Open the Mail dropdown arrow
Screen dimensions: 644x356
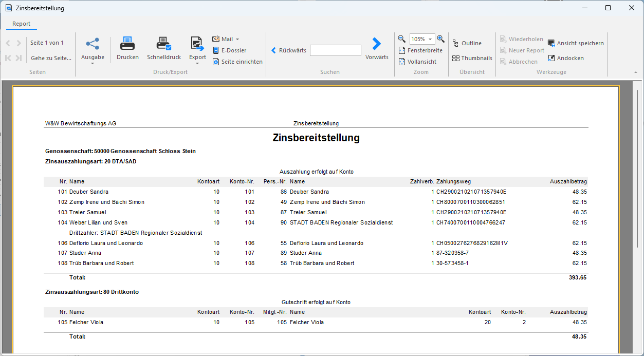237,39
